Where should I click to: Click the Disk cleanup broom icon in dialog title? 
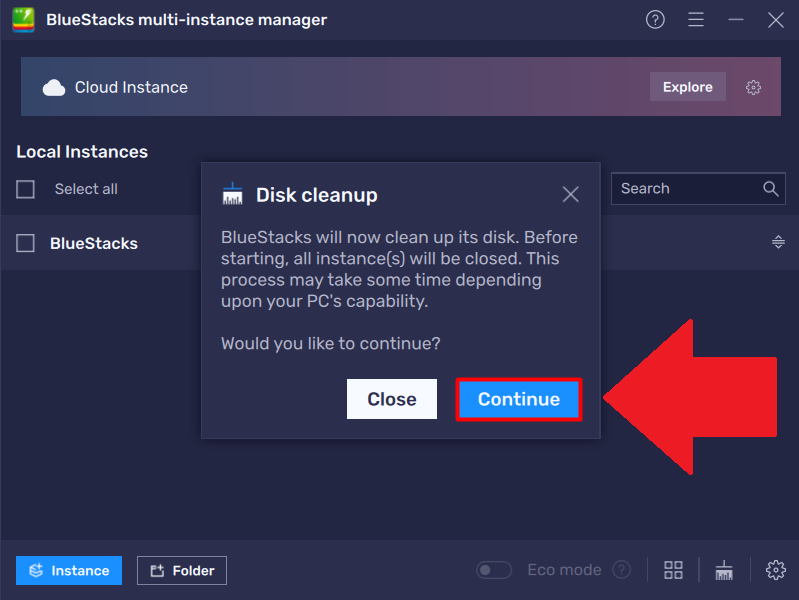[233, 194]
